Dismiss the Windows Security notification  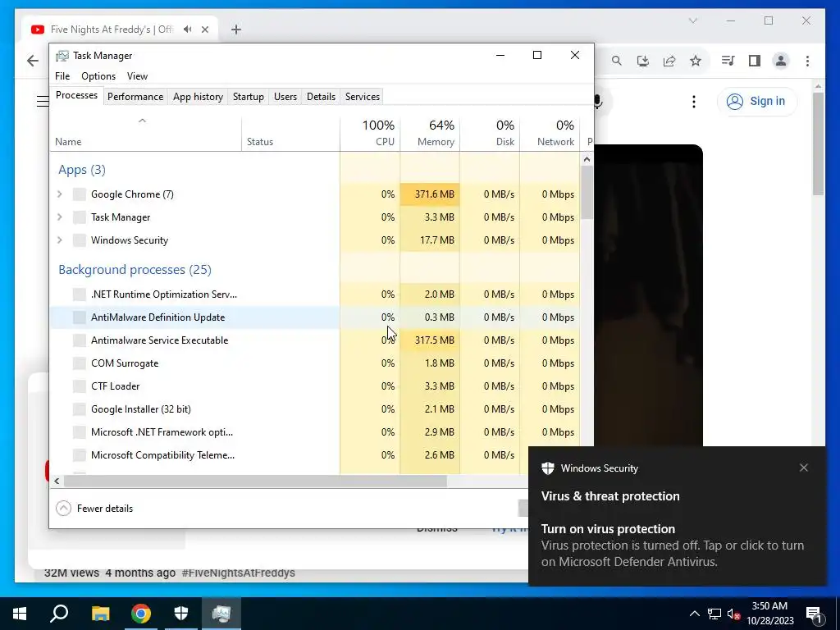pyautogui.click(x=804, y=468)
